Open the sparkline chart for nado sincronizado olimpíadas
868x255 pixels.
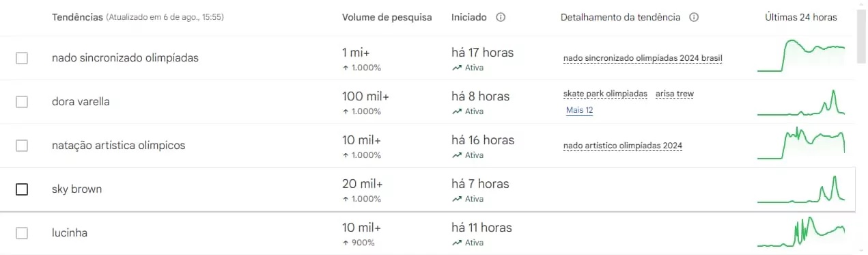point(801,56)
